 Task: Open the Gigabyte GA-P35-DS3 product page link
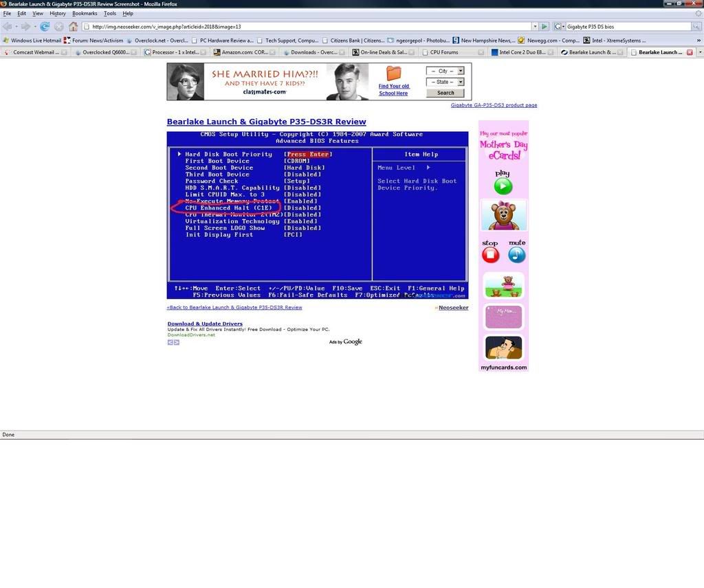tap(494, 105)
